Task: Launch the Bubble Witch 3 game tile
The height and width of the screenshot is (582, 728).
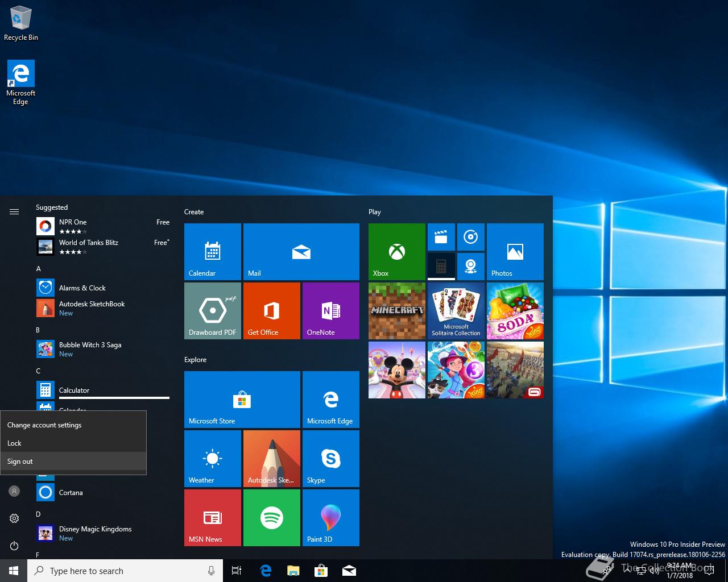Action: [x=456, y=370]
